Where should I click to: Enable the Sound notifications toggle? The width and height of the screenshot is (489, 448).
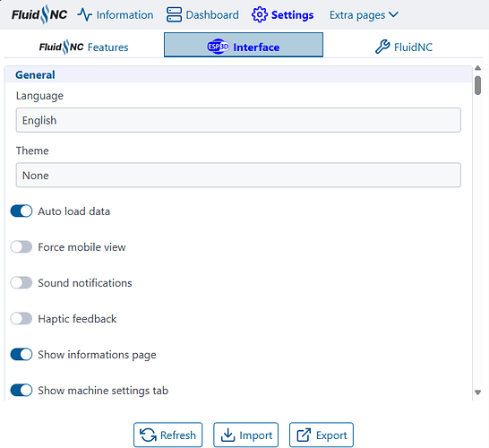coord(21,283)
